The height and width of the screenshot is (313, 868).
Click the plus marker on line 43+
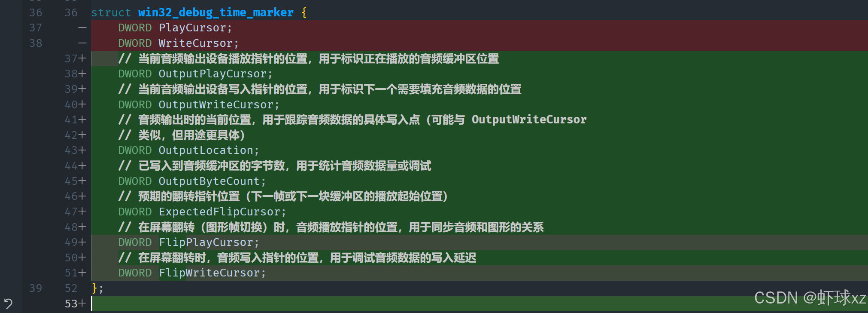coord(82,150)
